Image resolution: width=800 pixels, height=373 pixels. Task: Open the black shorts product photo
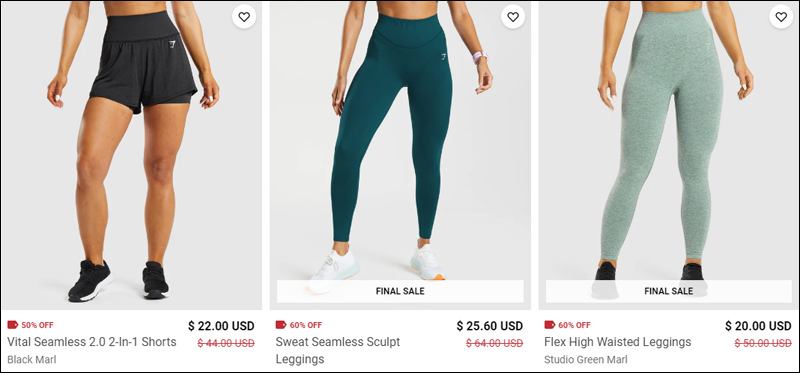click(x=132, y=156)
